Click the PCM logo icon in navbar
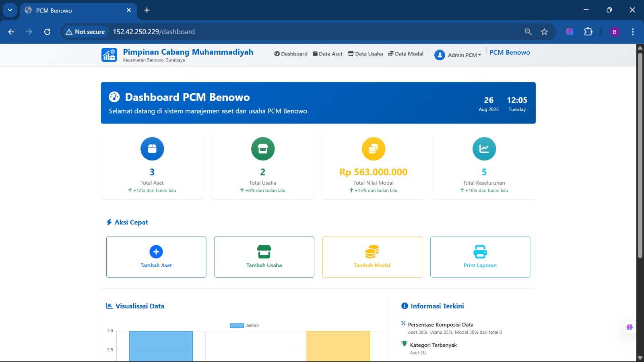Screen dimensions: 644x362 pyautogui.click(x=109, y=55)
